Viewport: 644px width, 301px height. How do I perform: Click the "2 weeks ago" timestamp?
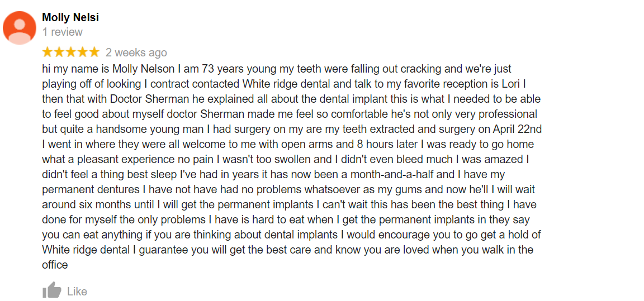(x=136, y=52)
